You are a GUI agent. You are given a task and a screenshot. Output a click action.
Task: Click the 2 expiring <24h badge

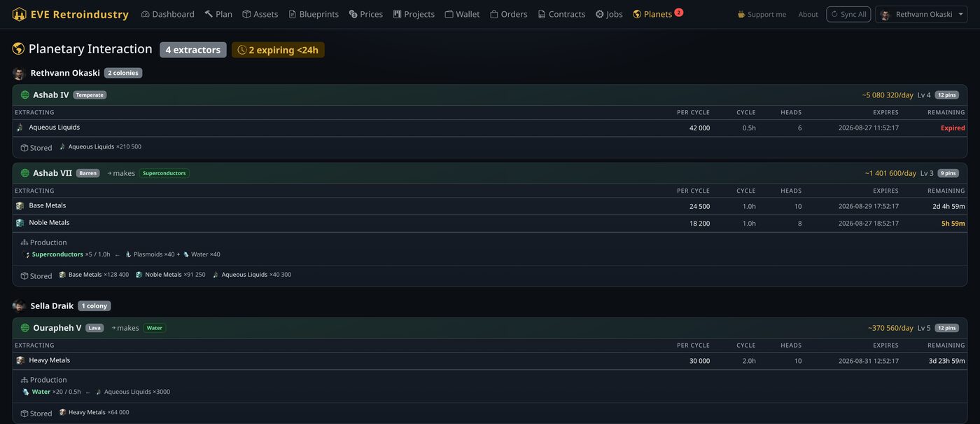pyautogui.click(x=278, y=50)
